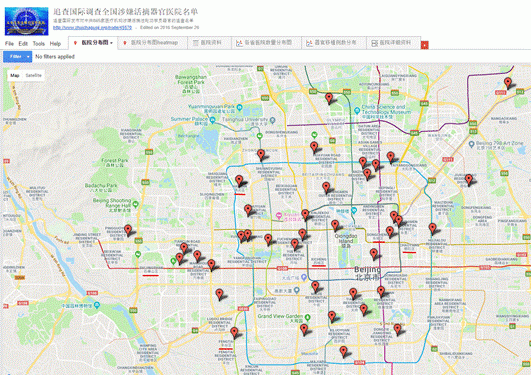Click the Yuanmingyuan Park place icon
The width and height of the screenshot is (531, 375).
[x=239, y=108]
